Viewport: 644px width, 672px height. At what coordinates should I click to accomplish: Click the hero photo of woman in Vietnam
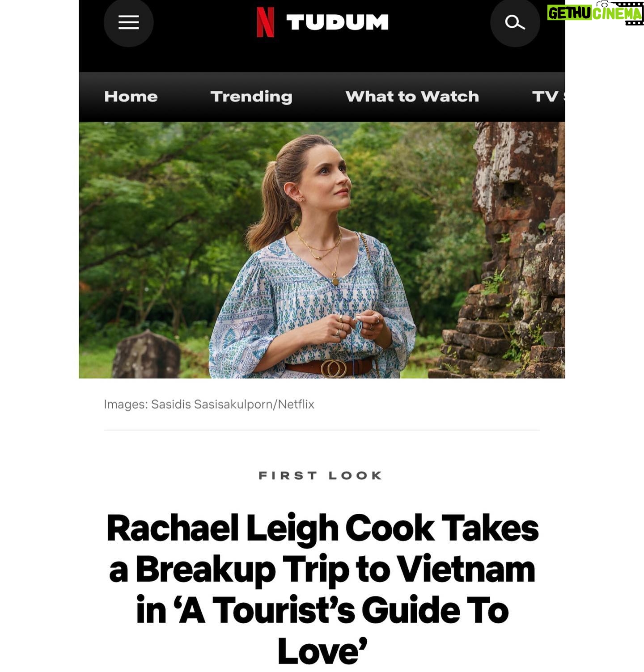[322, 250]
